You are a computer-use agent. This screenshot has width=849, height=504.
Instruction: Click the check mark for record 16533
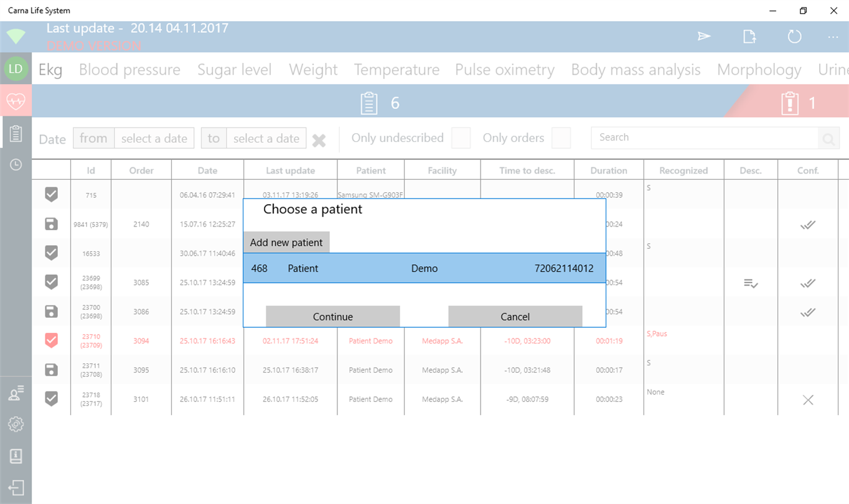tap(52, 253)
